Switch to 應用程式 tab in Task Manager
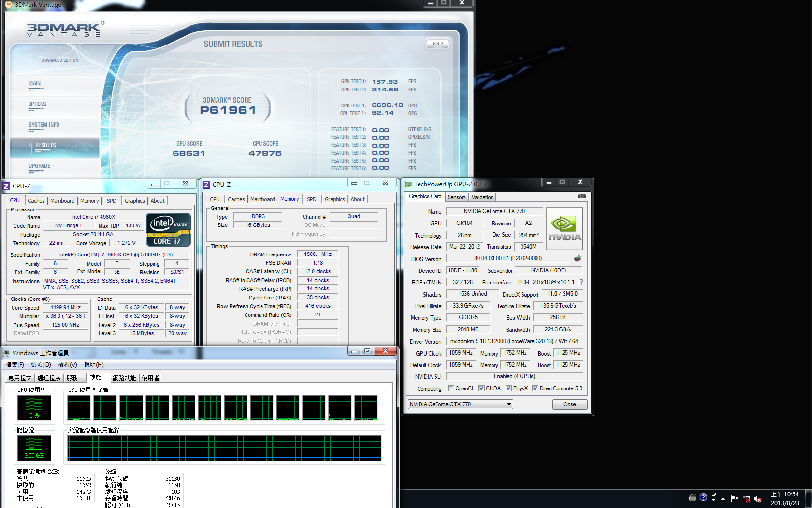This screenshot has width=812, height=508. [20, 378]
